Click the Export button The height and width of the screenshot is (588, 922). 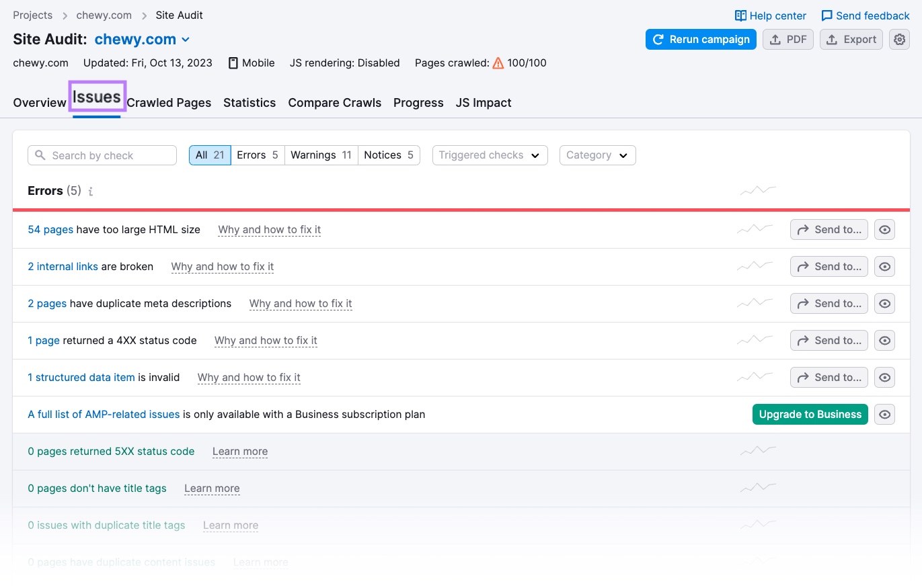coord(851,40)
